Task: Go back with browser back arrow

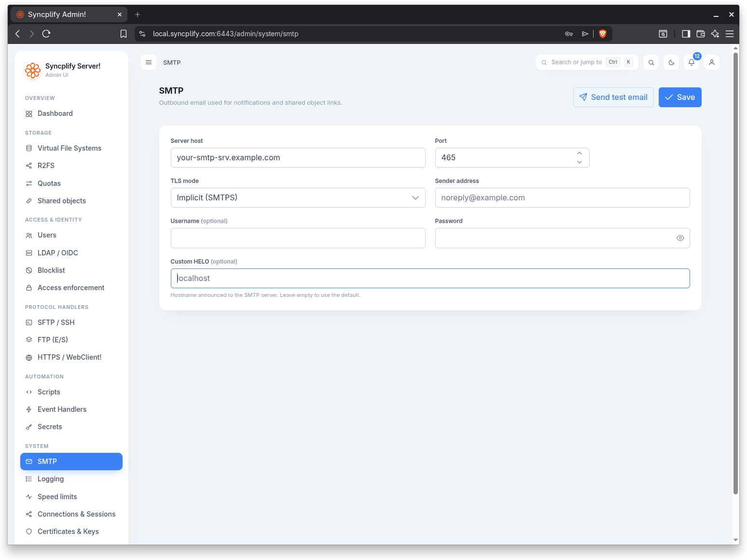Action: (18, 34)
